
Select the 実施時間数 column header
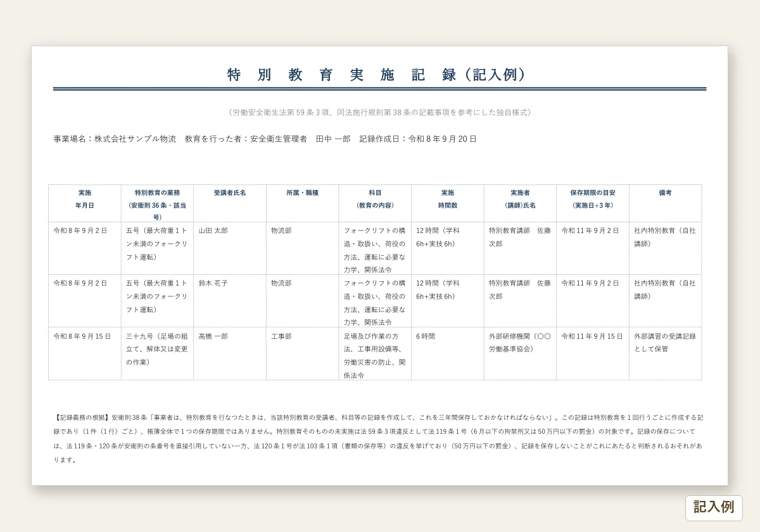click(x=448, y=203)
